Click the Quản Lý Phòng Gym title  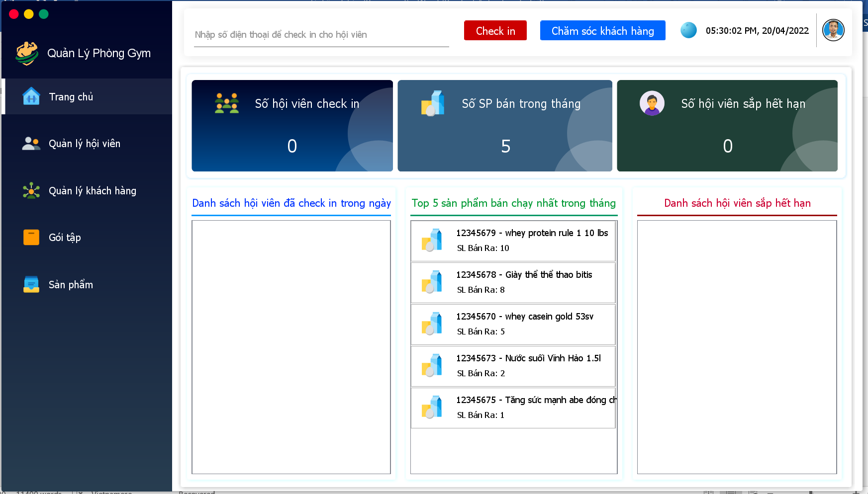pos(99,53)
